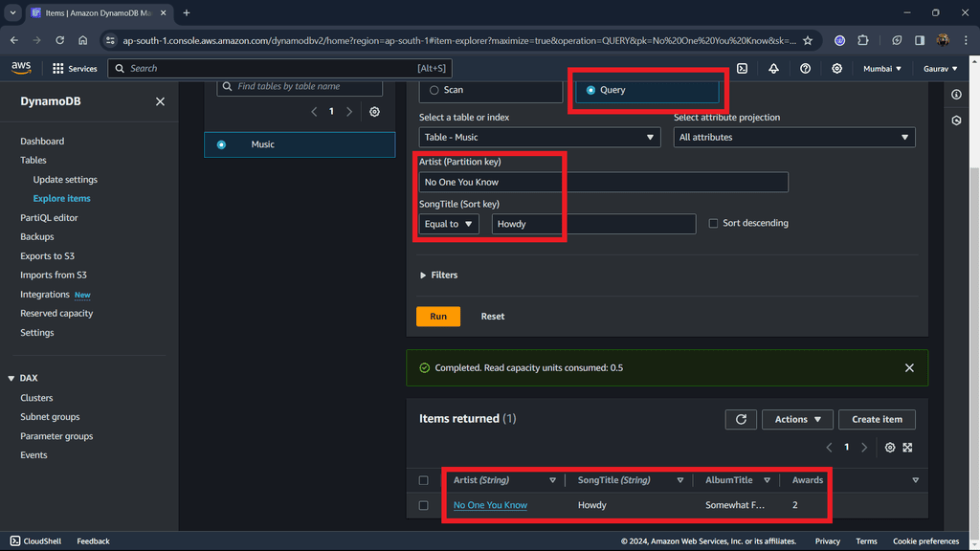This screenshot has width=980, height=551.
Task: Open the Feedback link in footer
Action: pyautogui.click(x=93, y=541)
